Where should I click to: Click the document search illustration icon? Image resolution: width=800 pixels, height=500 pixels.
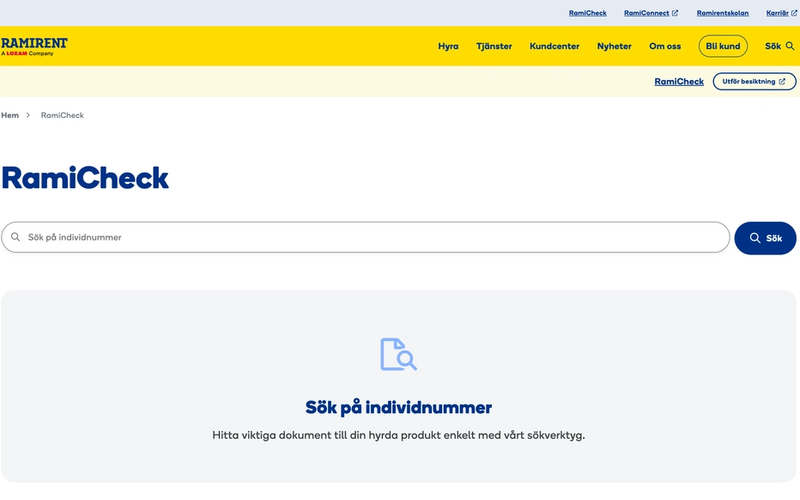(398, 354)
